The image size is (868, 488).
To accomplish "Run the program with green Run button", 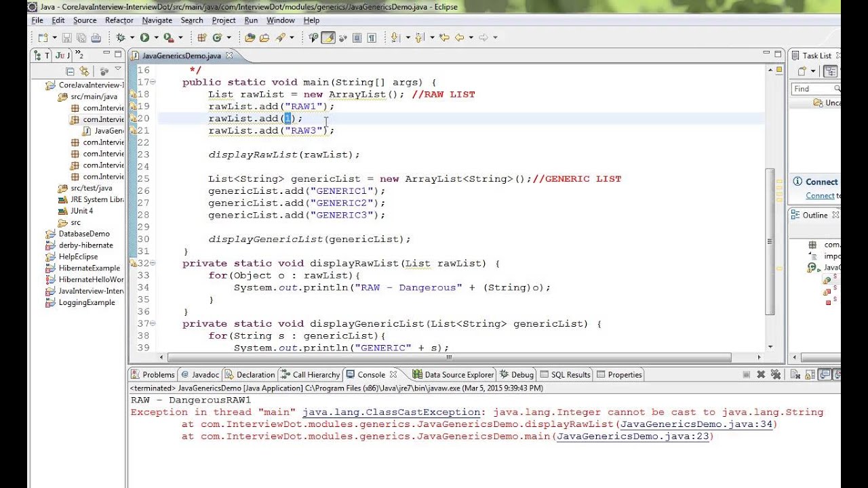I will tap(144, 38).
